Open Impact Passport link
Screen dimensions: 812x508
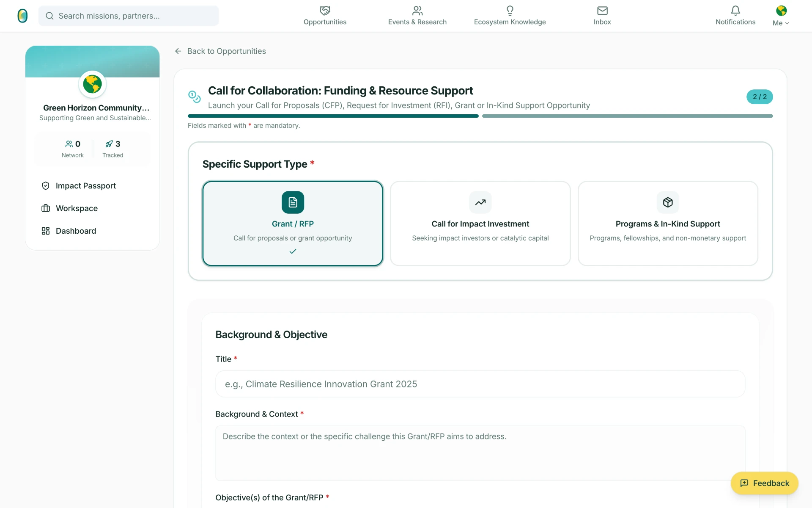(x=86, y=186)
